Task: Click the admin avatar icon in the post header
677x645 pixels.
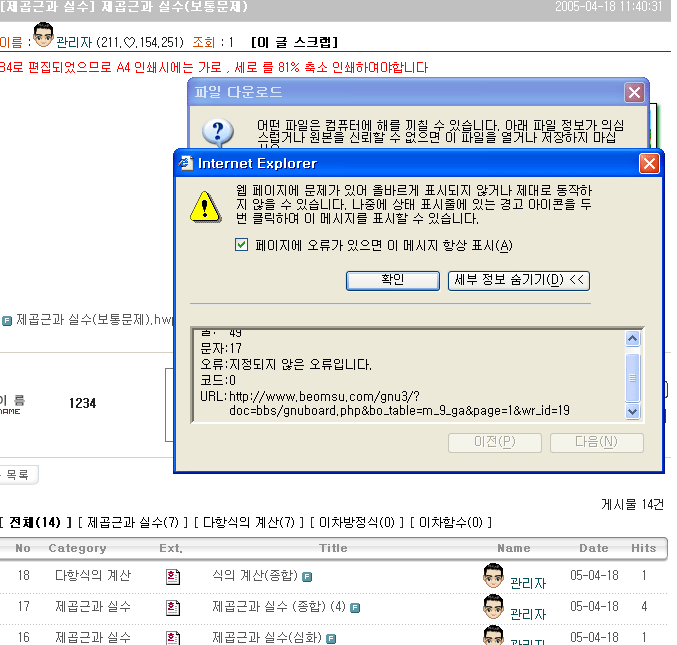Action: [44, 35]
